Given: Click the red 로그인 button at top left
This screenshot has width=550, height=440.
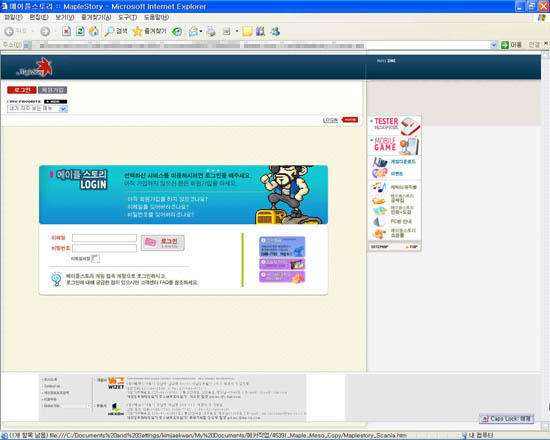Looking at the screenshot, I should [22, 90].
